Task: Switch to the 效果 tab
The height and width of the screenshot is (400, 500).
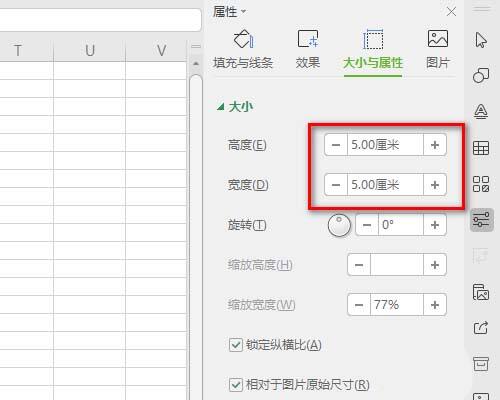Action: pyautogui.click(x=308, y=62)
